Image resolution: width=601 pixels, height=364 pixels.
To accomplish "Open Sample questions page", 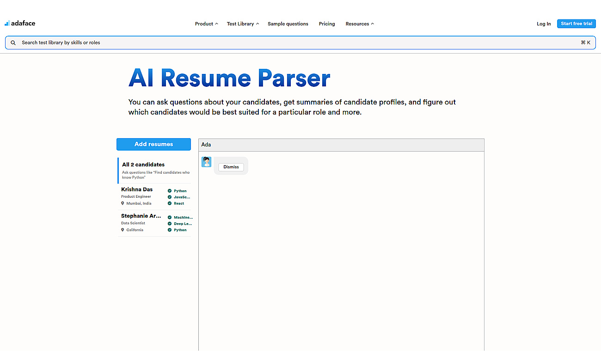I will point(288,24).
